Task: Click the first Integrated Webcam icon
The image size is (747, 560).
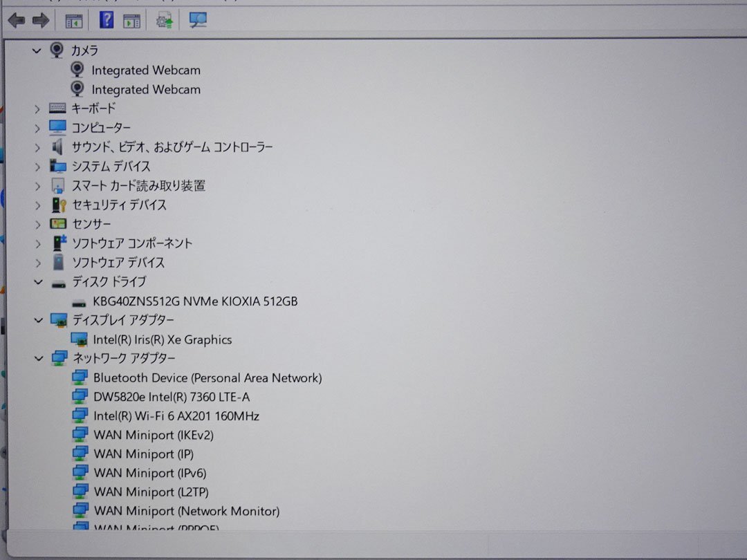Action: [x=77, y=70]
